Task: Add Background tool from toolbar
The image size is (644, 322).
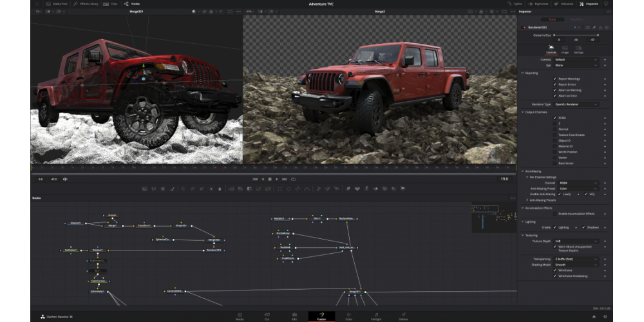Action: [x=144, y=189]
